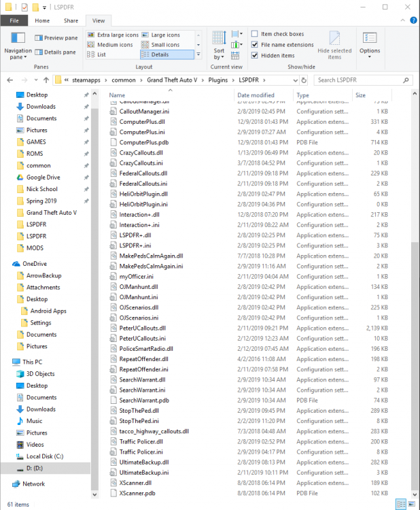420x510 pixels.
Task: Click file list vertical scrollbar
Action: tap(415, 366)
